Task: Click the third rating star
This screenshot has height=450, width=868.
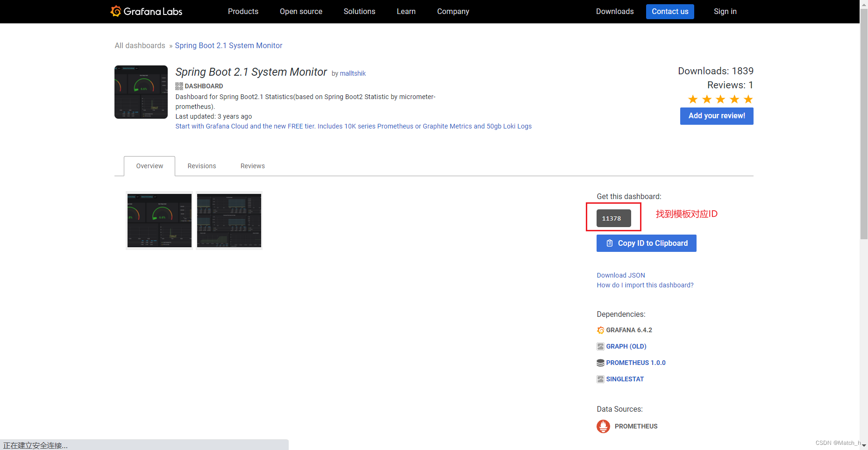Action: tap(720, 99)
